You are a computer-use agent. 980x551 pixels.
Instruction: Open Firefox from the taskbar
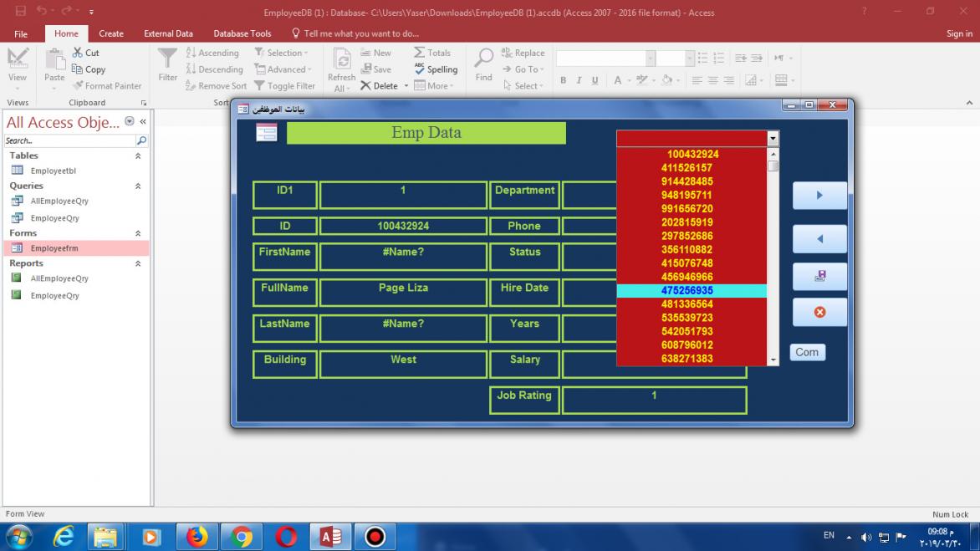point(197,537)
